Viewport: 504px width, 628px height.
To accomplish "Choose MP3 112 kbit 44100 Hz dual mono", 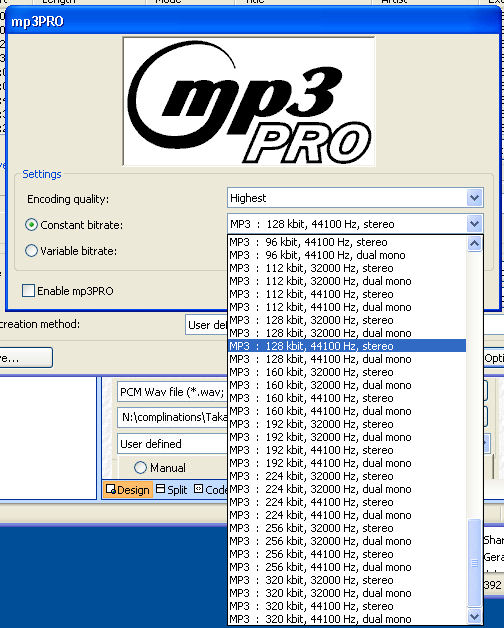I will coord(347,307).
